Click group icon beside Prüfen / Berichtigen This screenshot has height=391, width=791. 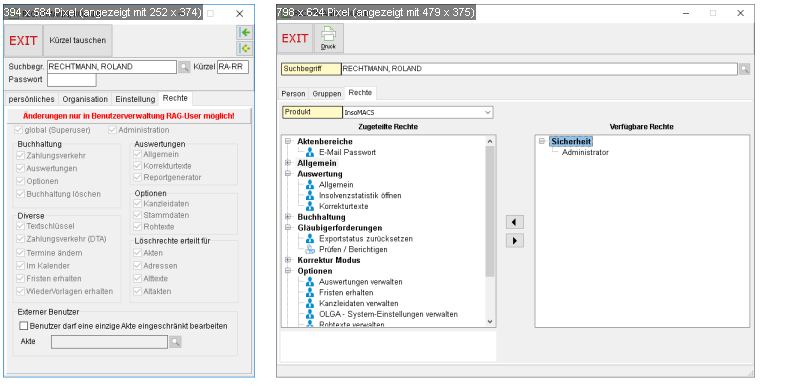310,249
